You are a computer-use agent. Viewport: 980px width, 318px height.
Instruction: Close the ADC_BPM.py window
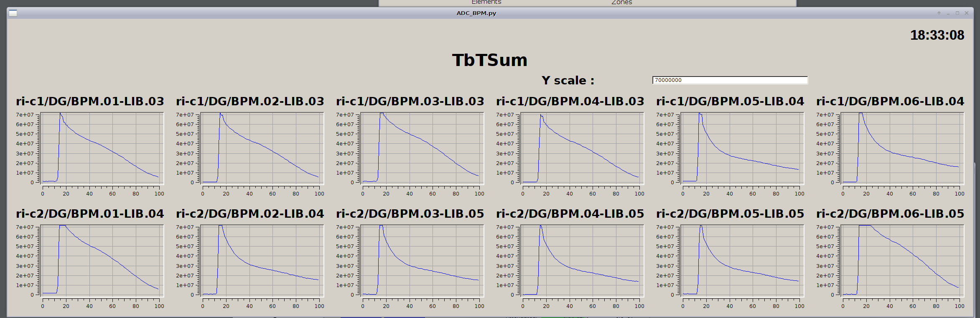[x=967, y=13]
